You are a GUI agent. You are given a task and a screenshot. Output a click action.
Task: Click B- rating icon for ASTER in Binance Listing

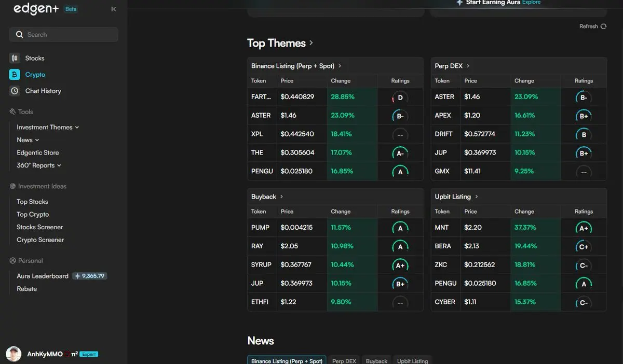coord(400,116)
